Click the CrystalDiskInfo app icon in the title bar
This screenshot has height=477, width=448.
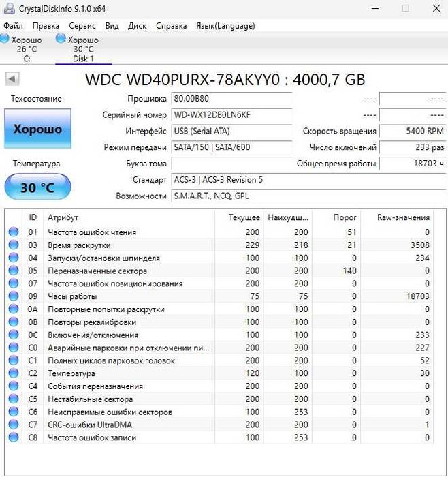click(x=9, y=8)
